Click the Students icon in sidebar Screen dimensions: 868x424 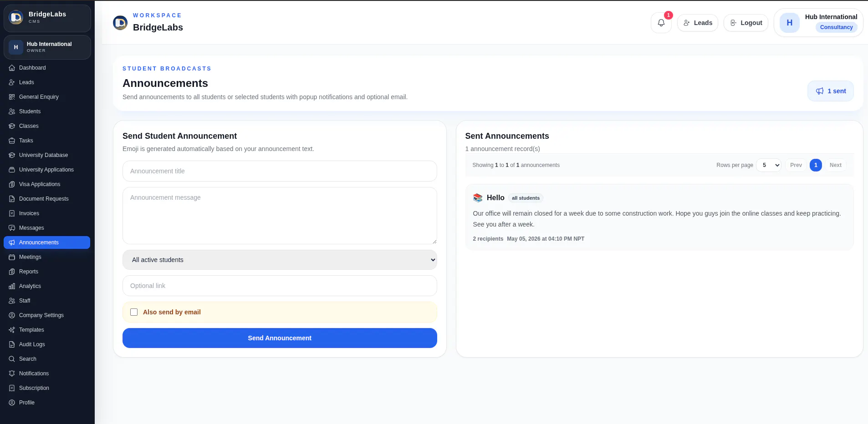coord(12,111)
